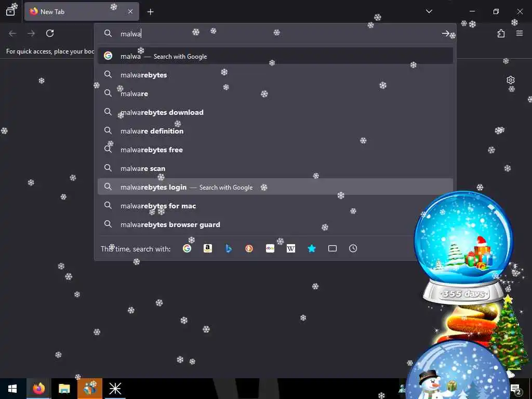Open the Extensions puzzle icon

point(501,33)
